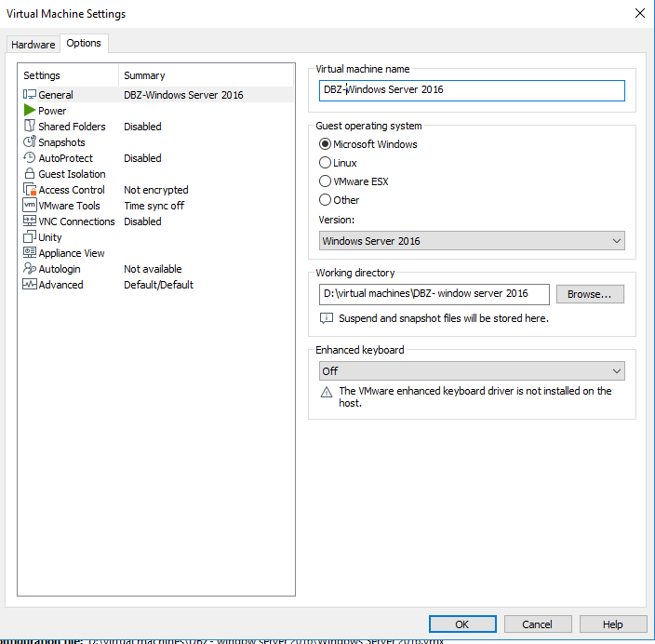Select Microsoft Windows guest OS radio button
This screenshot has height=644, width=655.
[325, 144]
